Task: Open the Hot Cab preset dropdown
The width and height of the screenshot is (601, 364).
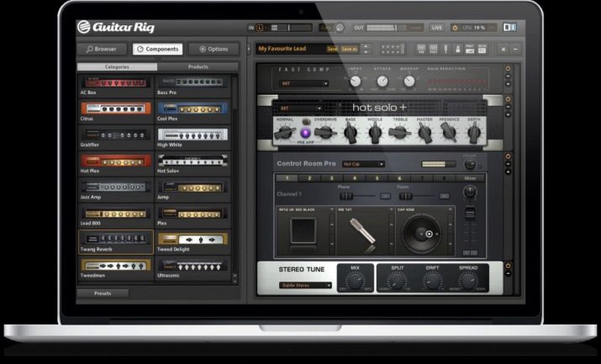Action: click(363, 164)
